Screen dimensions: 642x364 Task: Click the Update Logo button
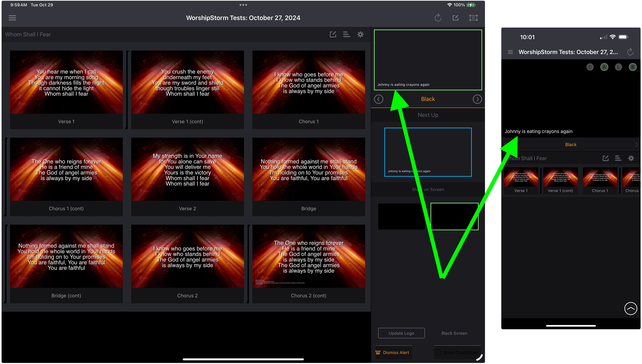pyautogui.click(x=401, y=333)
